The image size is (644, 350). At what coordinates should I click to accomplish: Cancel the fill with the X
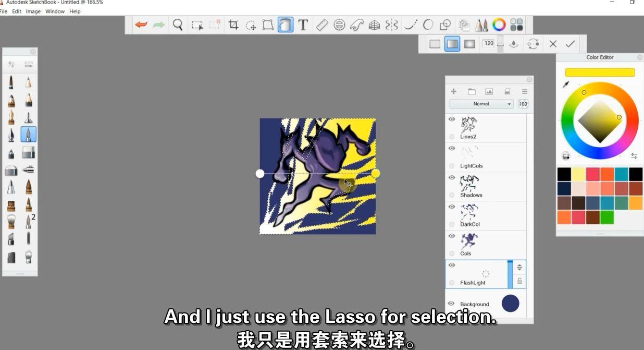click(x=553, y=44)
